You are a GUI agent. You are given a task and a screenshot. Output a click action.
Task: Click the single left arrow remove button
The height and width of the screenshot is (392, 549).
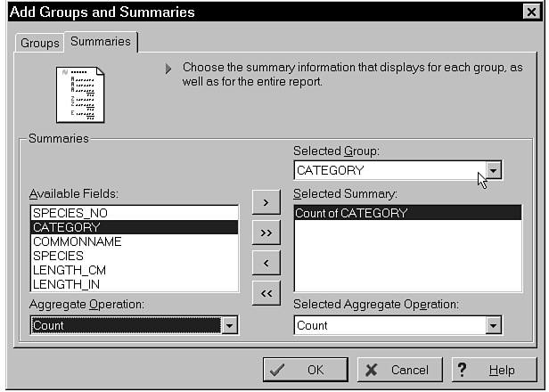(x=266, y=263)
